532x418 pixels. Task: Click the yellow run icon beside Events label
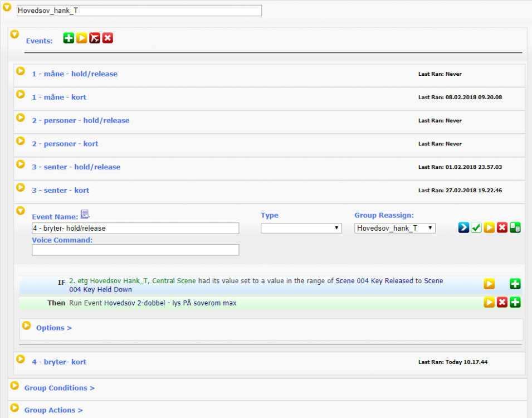(x=82, y=38)
